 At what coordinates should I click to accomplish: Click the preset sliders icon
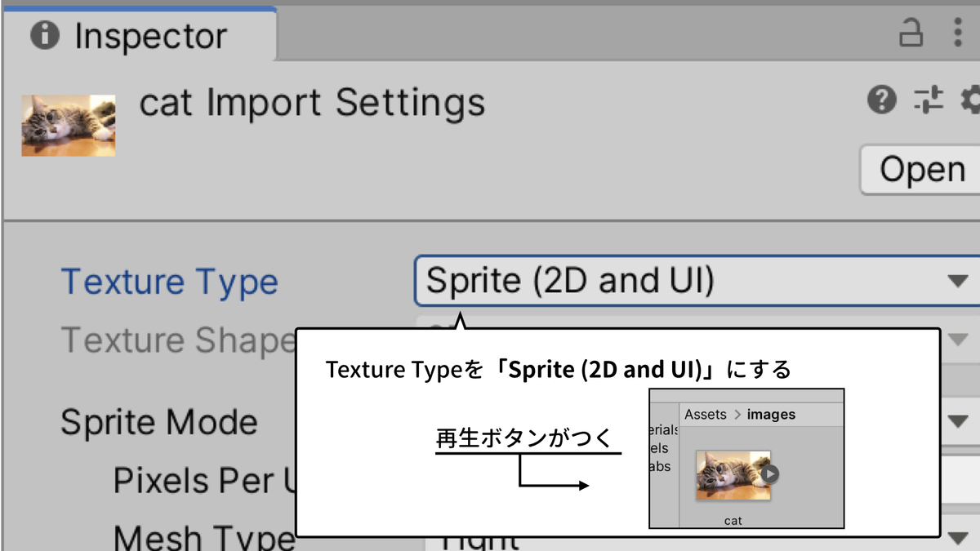point(928,100)
